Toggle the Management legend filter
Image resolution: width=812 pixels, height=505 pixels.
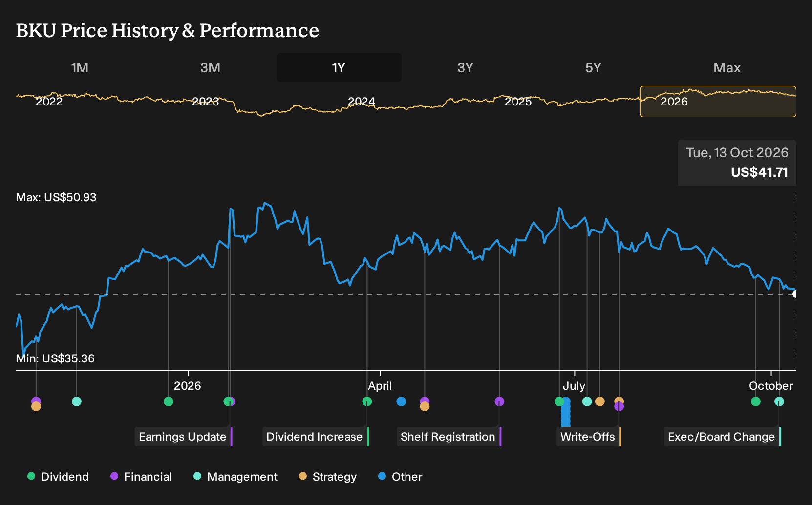point(235,477)
